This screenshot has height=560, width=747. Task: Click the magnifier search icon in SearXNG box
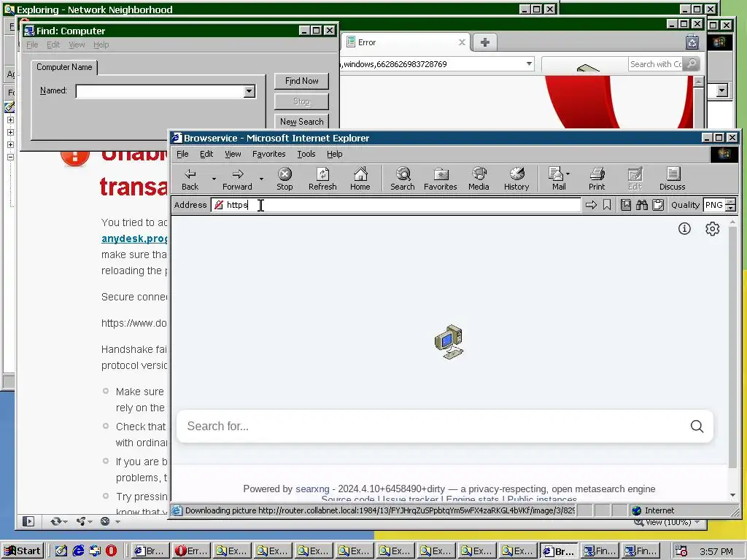[697, 426]
